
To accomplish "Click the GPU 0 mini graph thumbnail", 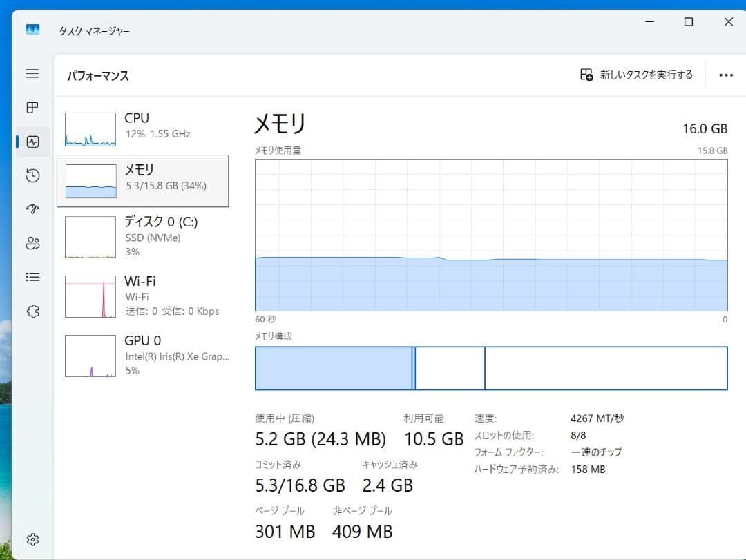I will click(89, 355).
